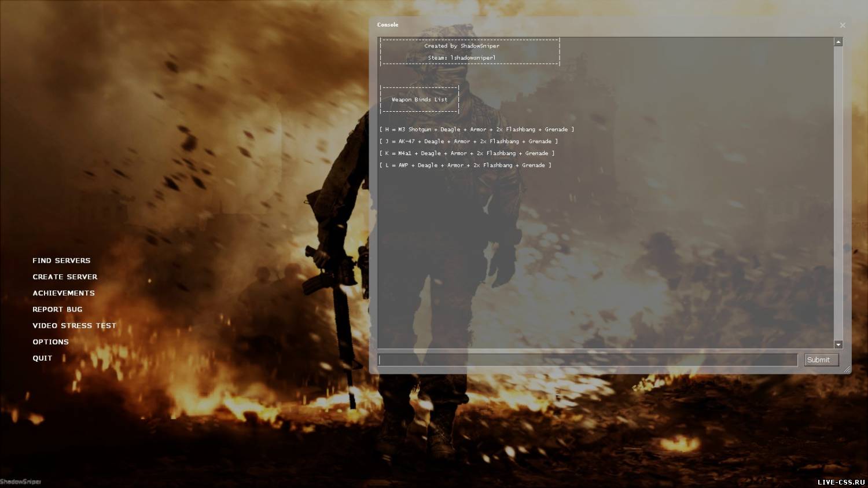The height and width of the screenshot is (488, 868).
Task: Close the Console window
Action: [x=843, y=25]
